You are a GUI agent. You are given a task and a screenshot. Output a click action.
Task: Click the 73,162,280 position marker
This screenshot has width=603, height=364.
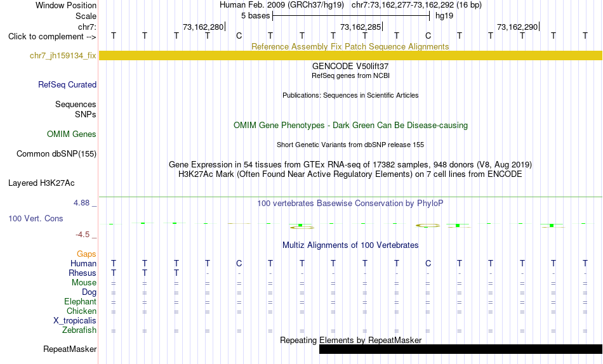click(x=204, y=27)
